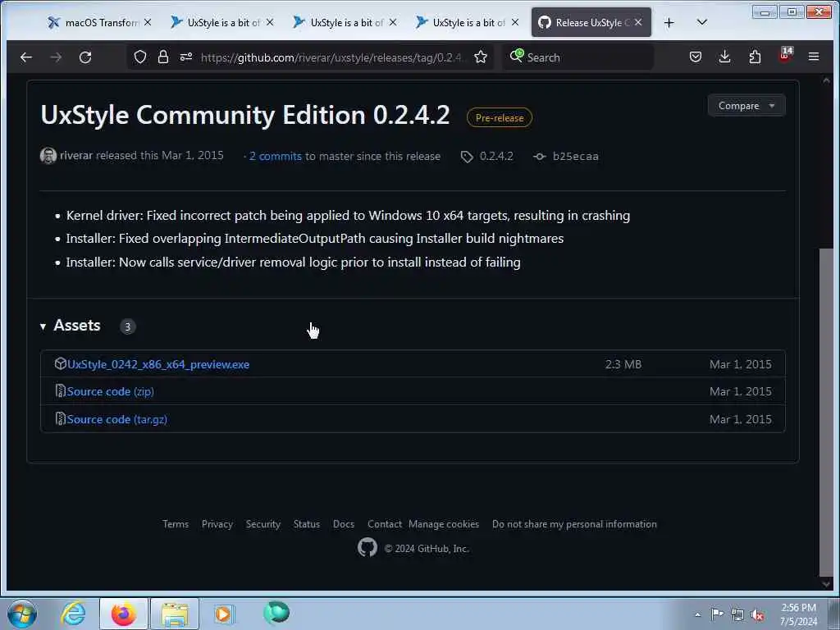
Task: Click the tag icon beside 0.2.4.2
Action: pyautogui.click(x=467, y=157)
